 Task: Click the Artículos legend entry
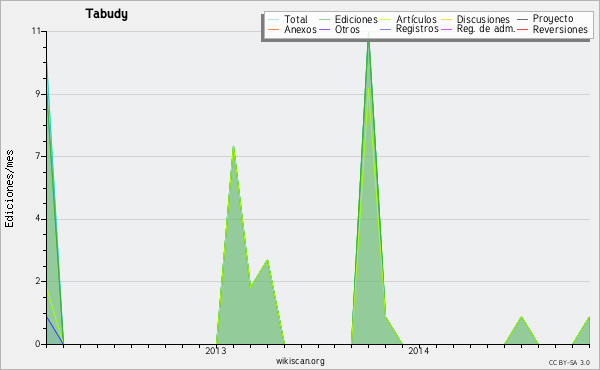click(416, 20)
